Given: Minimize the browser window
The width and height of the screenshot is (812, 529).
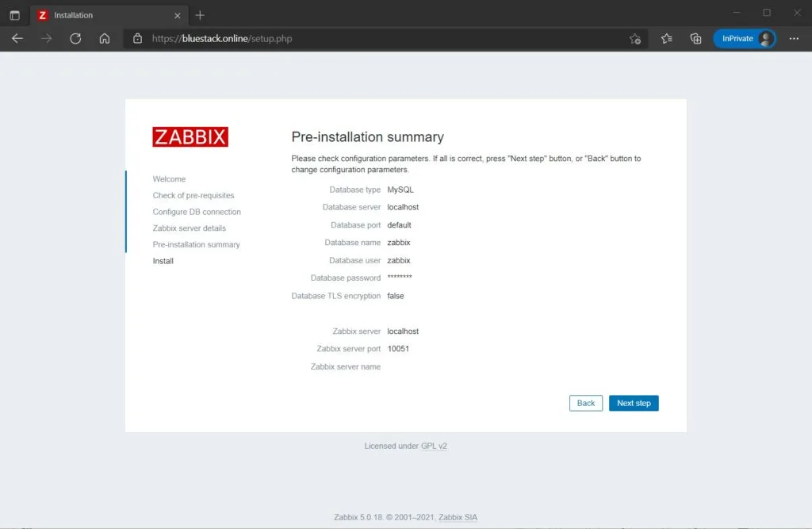Looking at the screenshot, I should pyautogui.click(x=737, y=13).
